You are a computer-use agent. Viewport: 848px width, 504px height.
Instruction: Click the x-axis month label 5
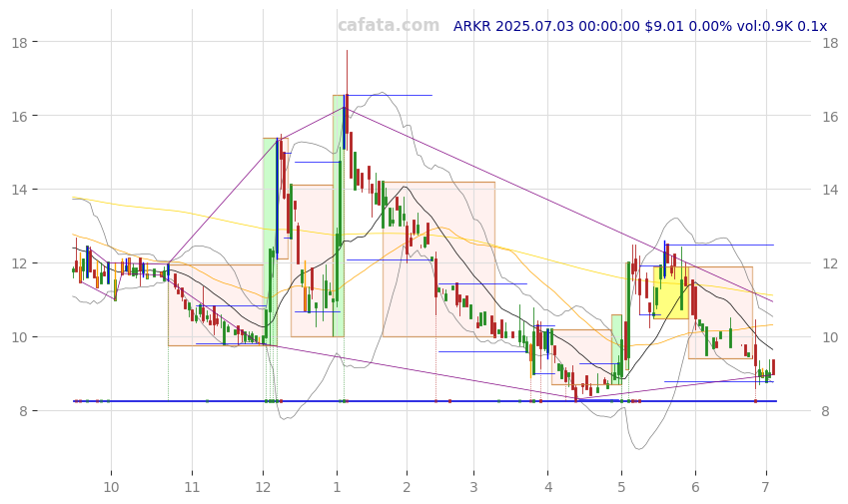(621, 487)
